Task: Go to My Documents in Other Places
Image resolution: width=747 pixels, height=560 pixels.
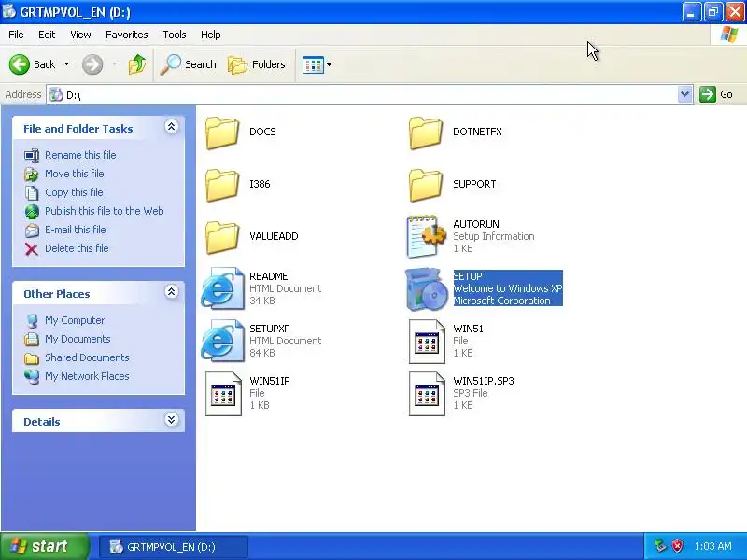Action: tap(78, 339)
